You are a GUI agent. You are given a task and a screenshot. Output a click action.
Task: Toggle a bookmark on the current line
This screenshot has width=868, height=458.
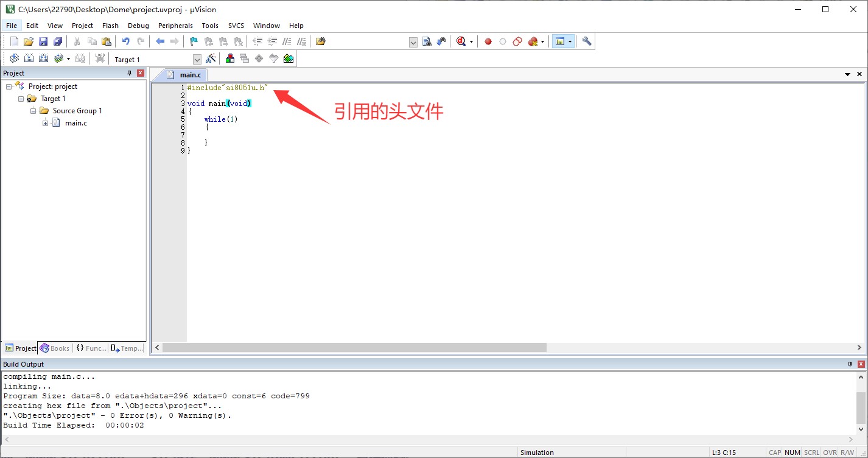point(193,41)
